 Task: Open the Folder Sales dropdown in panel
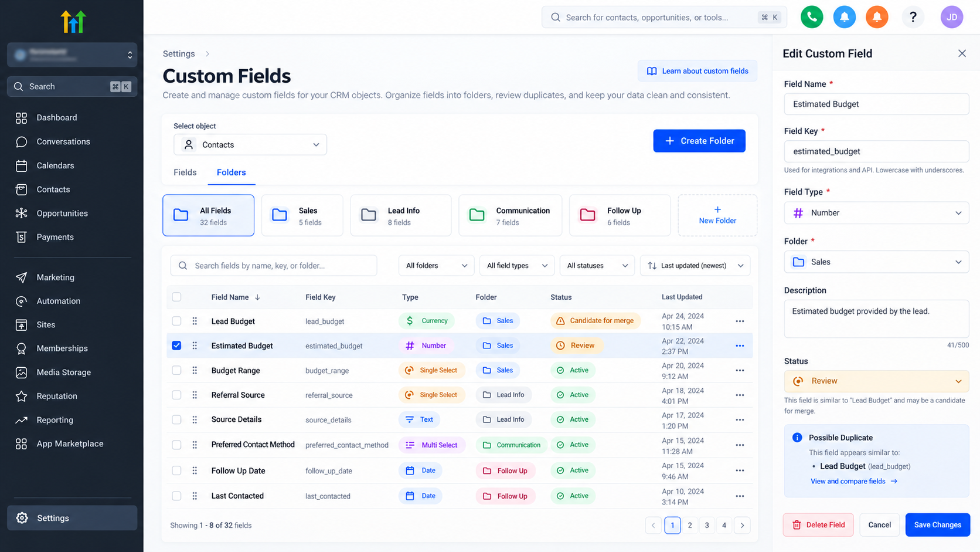(876, 262)
